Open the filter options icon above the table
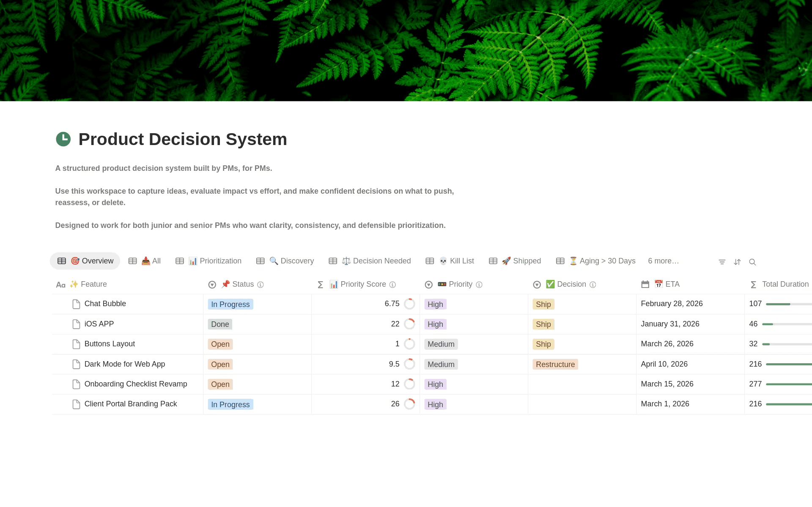 [722, 262]
